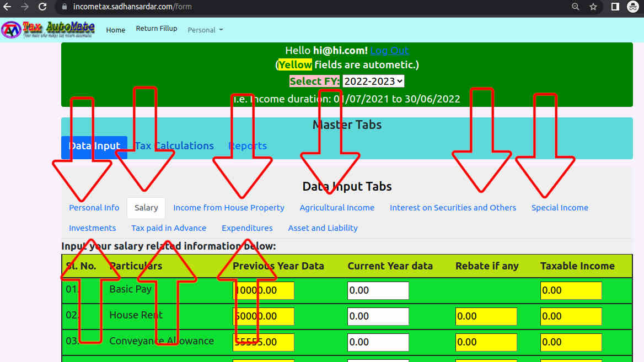644x362 pixels.
Task: Click the Basic Pay current year field
Action: (378, 290)
